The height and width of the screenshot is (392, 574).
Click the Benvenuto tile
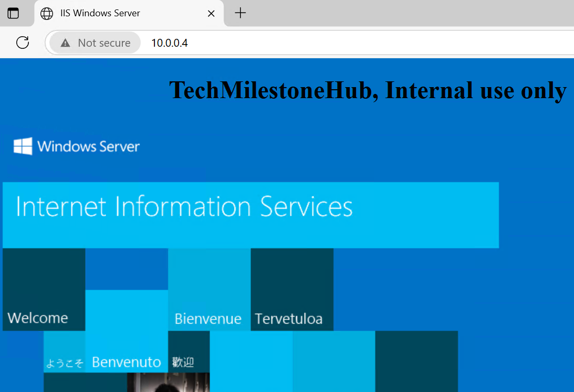tap(127, 331)
